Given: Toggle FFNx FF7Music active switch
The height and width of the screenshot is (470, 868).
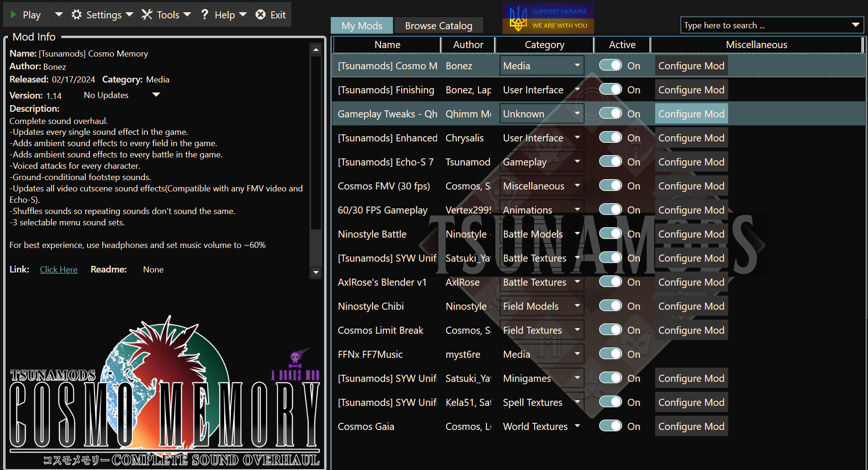Looking at the screenshot, I should pos(611,354).
